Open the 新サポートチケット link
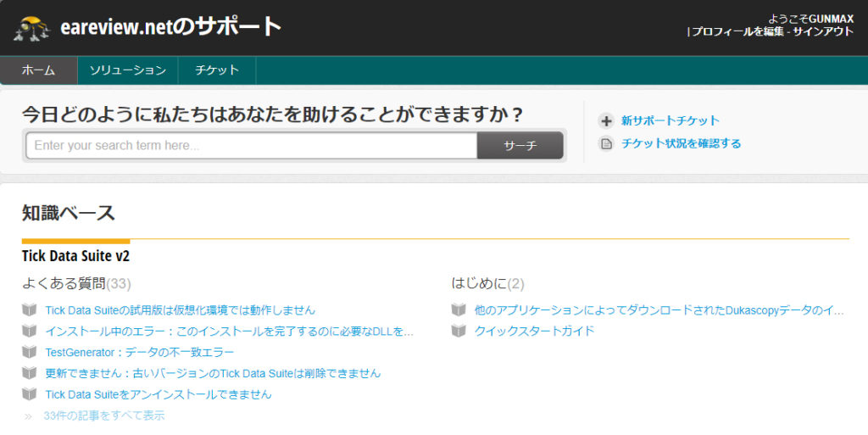The image size is (868, 435). click(x=670, y=121)
